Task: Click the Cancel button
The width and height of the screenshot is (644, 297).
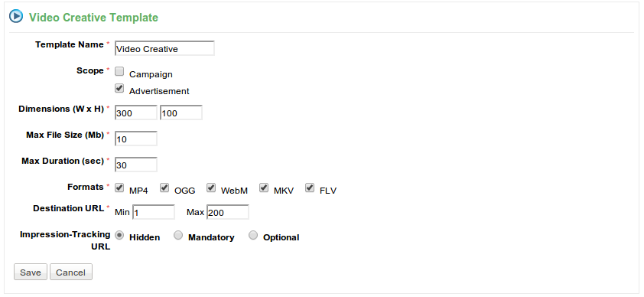Action: pyautogui.click(x=70, y=272)
